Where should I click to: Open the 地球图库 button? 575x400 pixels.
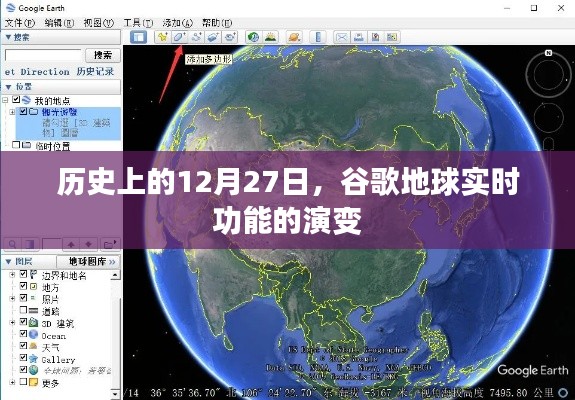click(88, 261)
